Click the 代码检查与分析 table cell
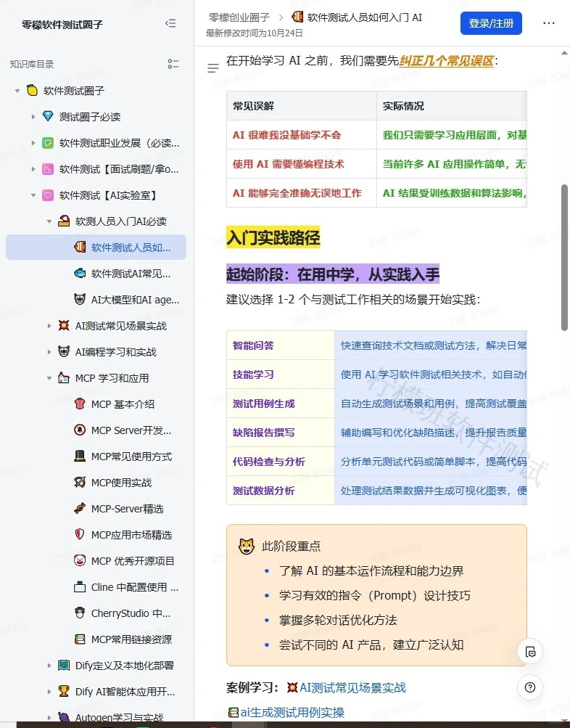 click(x=280, y=462)
